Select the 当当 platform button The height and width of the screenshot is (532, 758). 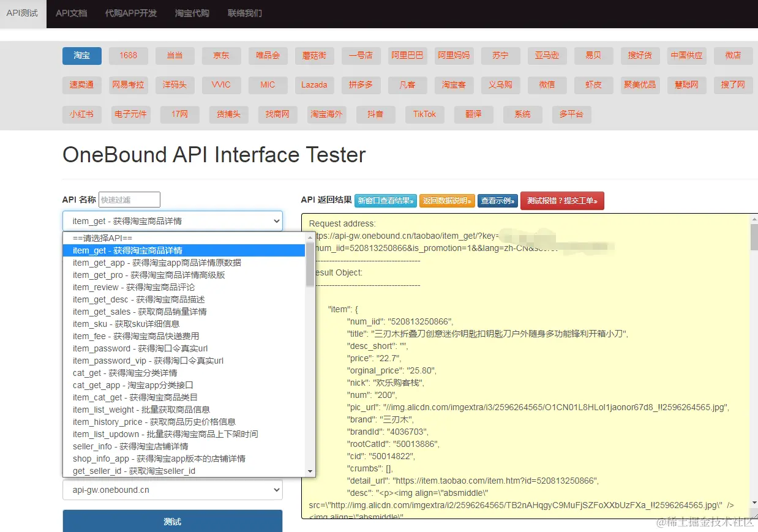tap(175, 55)
